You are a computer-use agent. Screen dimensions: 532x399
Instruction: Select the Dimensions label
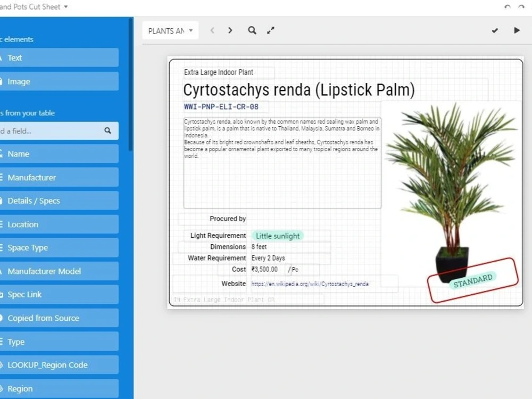228,247
